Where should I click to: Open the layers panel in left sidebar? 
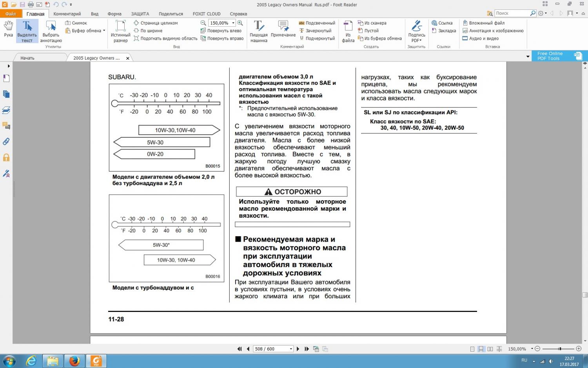(6, 110)
